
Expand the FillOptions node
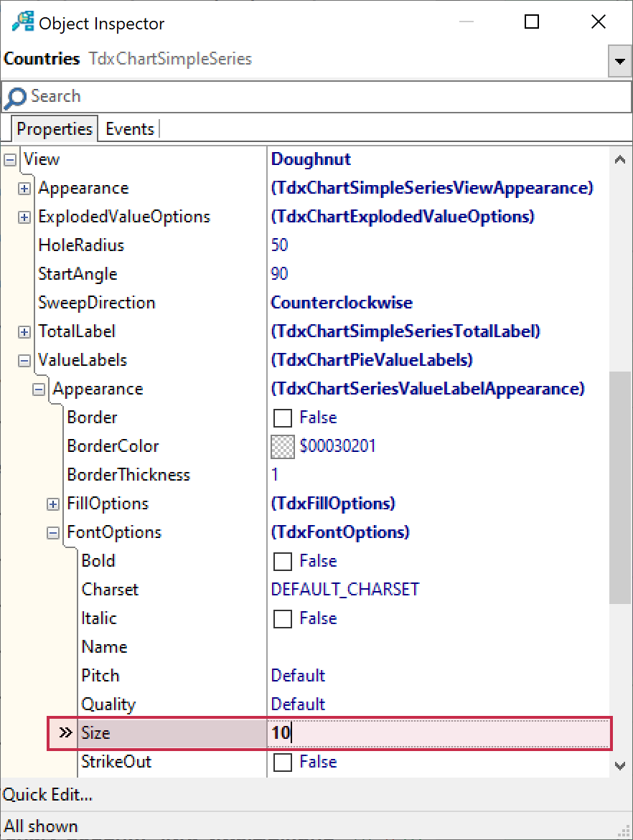[x=53, y=504]
